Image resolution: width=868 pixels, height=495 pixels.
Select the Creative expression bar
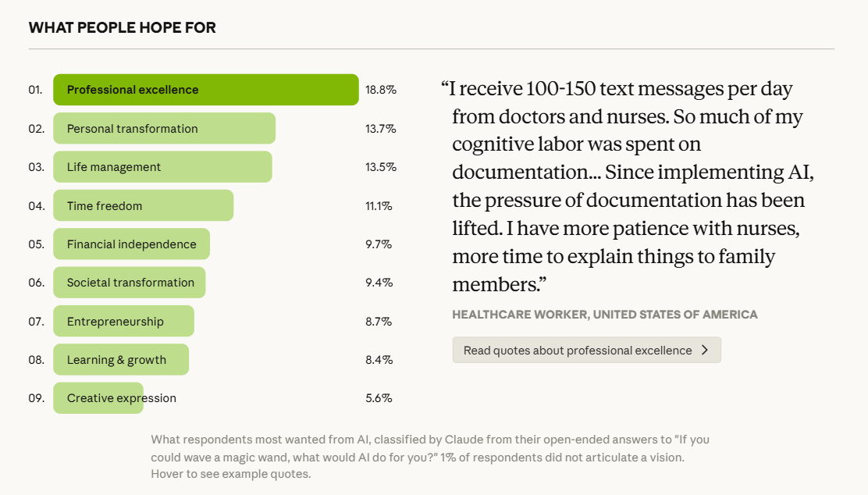click(98, 398)
